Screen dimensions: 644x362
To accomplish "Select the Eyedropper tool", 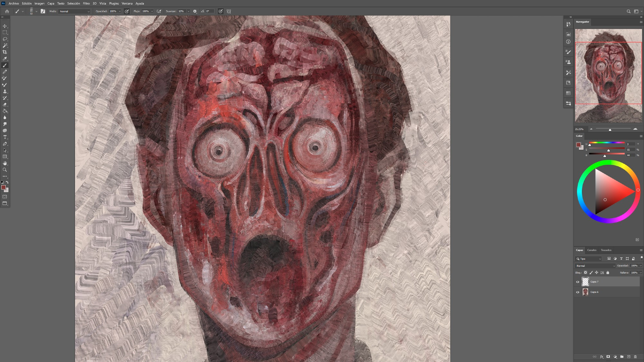I will click(5, 59).
